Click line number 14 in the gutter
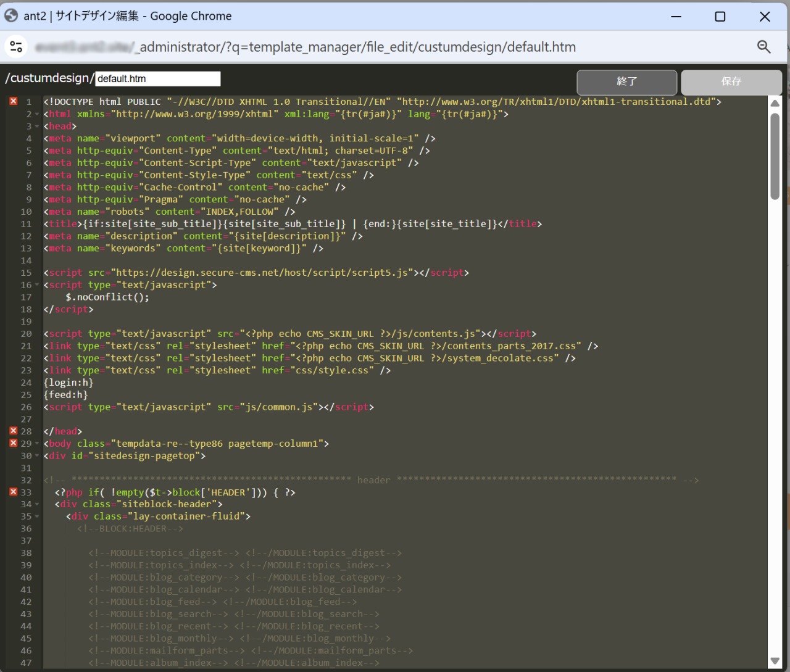The width and height of the screenshot is (790, 672). (26, 260)
